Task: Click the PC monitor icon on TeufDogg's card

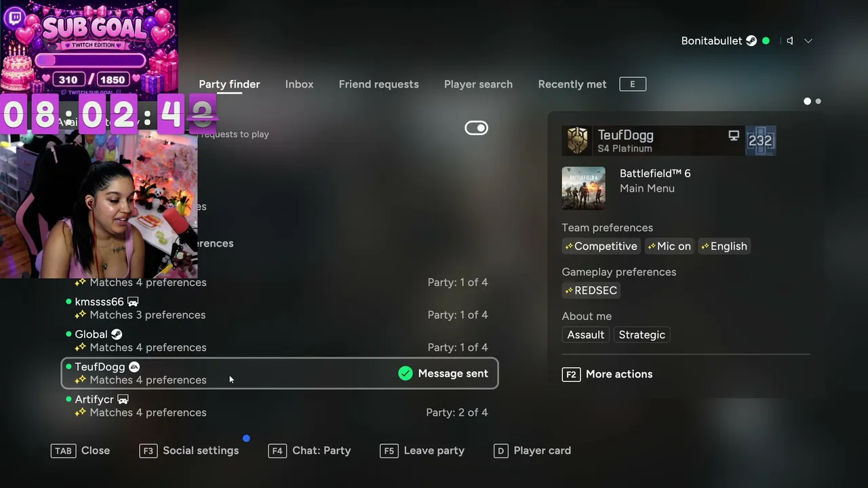Action: (734, 136)
